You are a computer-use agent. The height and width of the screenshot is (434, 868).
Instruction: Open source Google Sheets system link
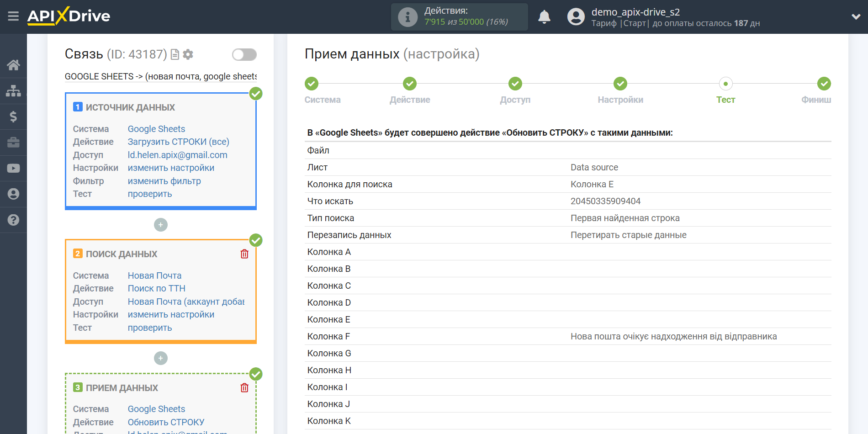[x=156, y=129]
